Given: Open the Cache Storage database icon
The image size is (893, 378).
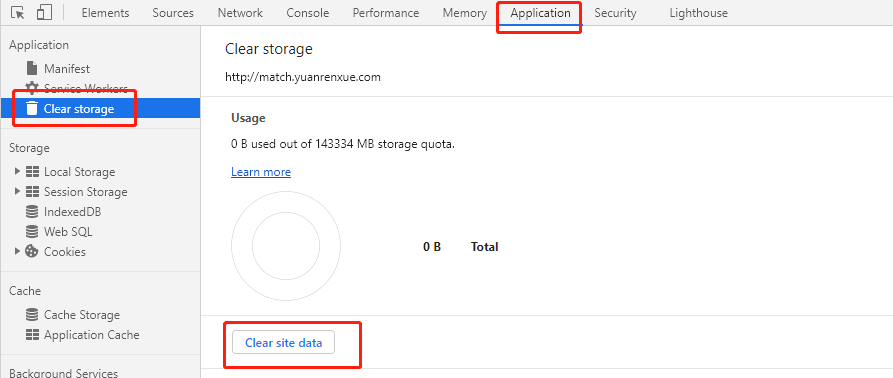Looking at the screenshot, I should (x=32, y=315).
